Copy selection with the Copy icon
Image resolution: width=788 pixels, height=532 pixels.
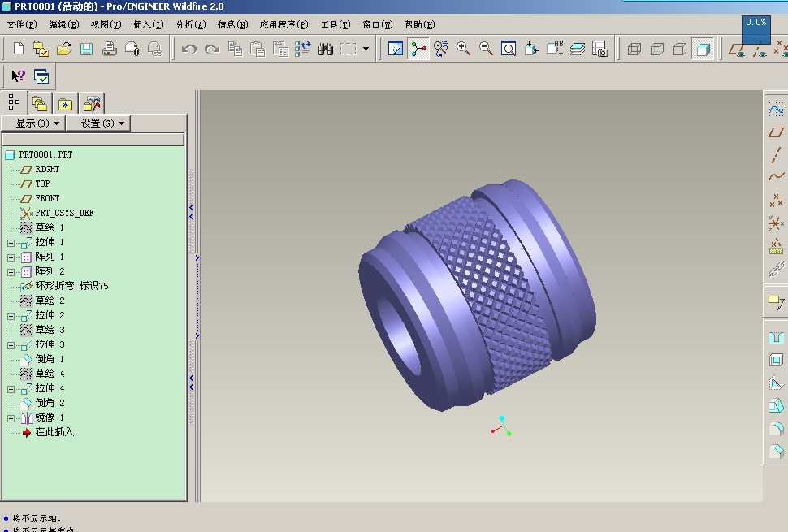235,49
